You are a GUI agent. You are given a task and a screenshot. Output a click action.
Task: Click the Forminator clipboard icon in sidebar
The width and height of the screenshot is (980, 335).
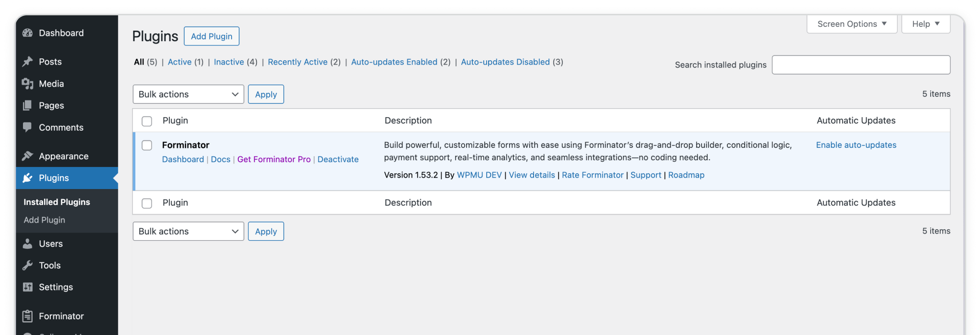28,316
